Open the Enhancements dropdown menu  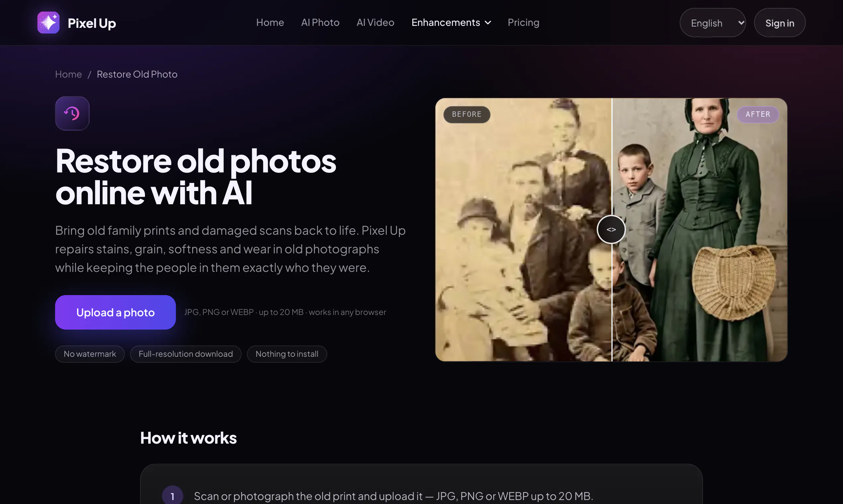click(x=451, y=23)
